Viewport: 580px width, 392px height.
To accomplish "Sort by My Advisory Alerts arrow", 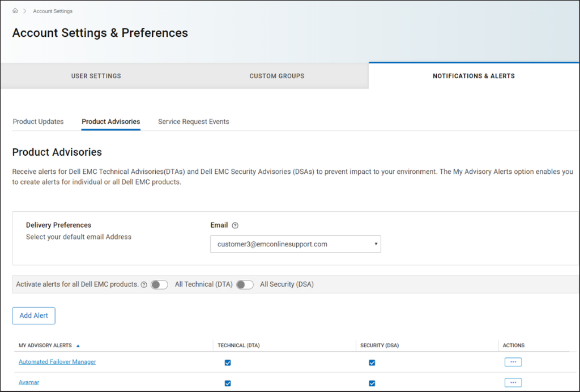I will (78, 346).
